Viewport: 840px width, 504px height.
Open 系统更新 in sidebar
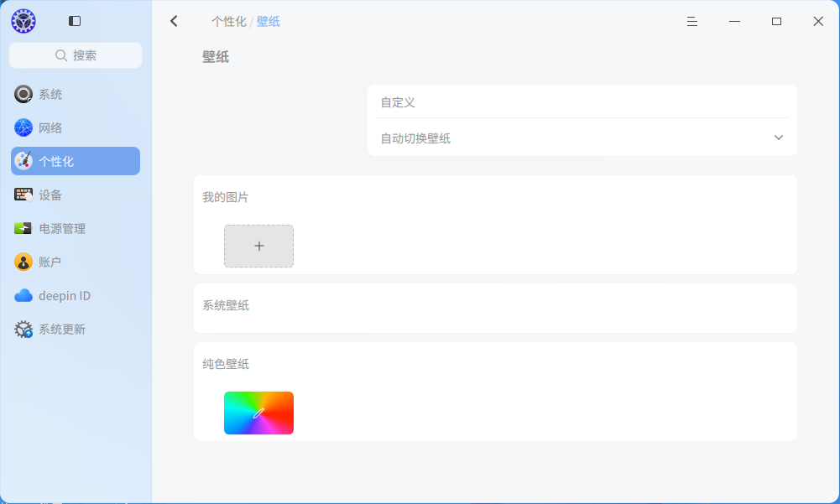click(76, 329)
